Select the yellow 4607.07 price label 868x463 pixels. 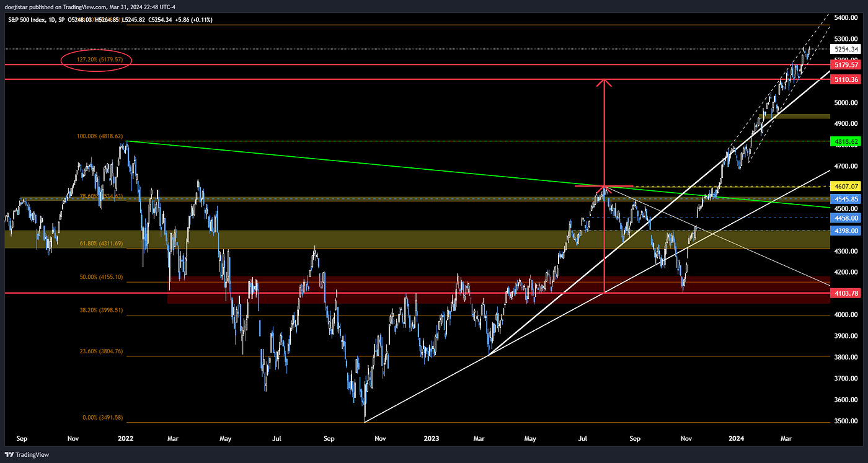pos(846,186)
